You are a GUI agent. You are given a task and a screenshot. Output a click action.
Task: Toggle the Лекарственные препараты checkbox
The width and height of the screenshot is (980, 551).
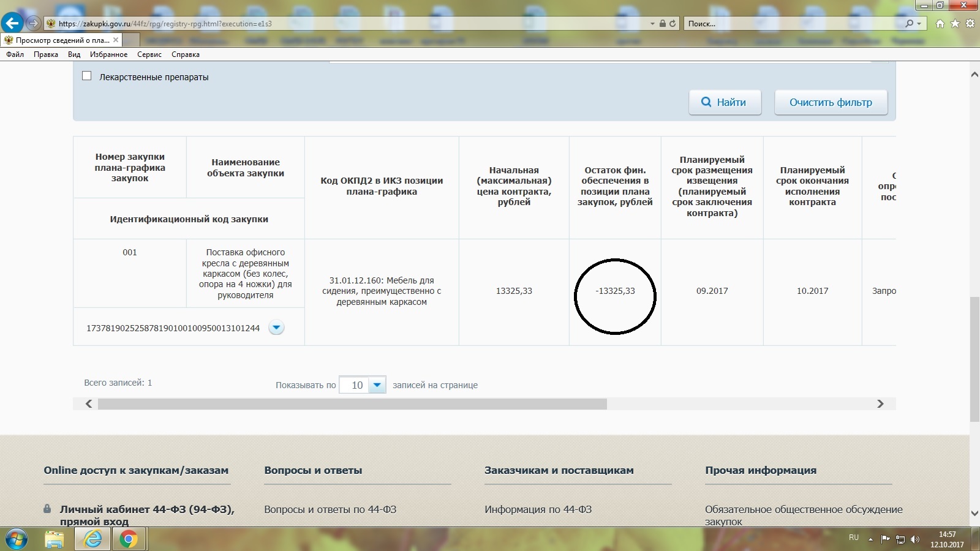click(87, 76)
